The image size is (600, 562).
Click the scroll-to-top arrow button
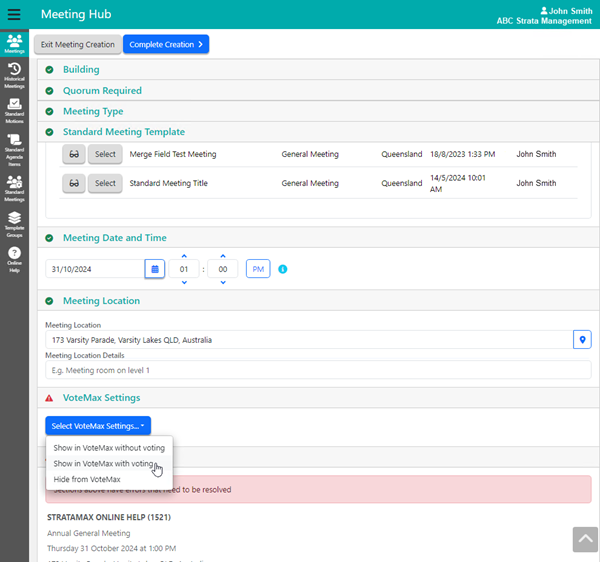[585, 539]
